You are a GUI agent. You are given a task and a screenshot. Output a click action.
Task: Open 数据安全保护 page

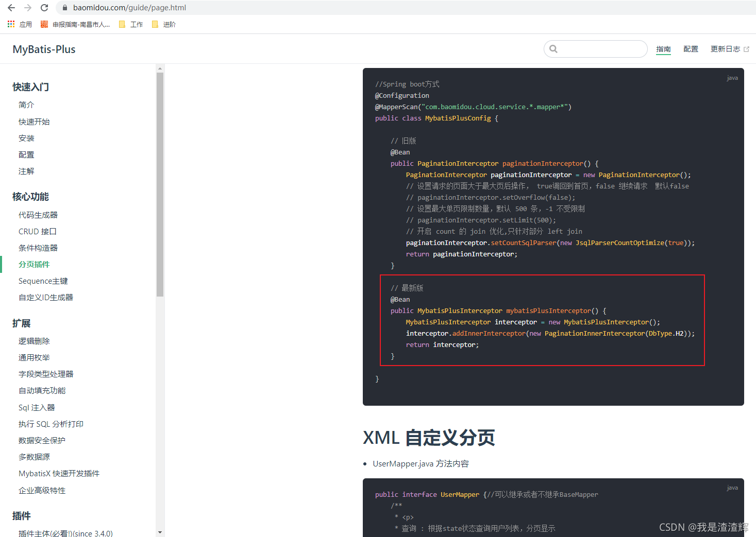[42, 440]
